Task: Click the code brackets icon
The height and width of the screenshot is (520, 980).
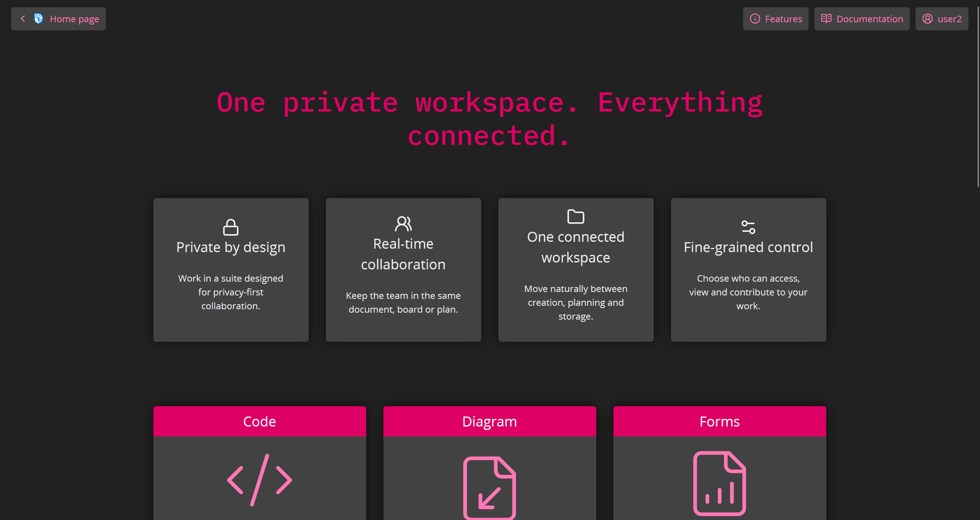Action: coord(260,480)
